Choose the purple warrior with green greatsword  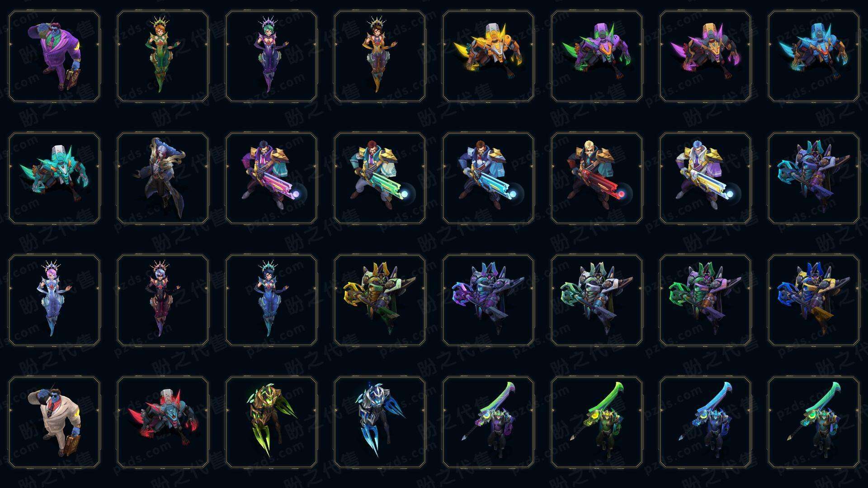[488, 422]
